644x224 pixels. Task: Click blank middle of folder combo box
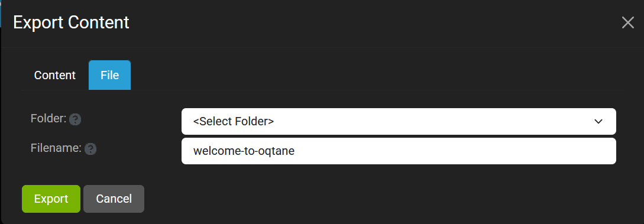tap(431, 121)
